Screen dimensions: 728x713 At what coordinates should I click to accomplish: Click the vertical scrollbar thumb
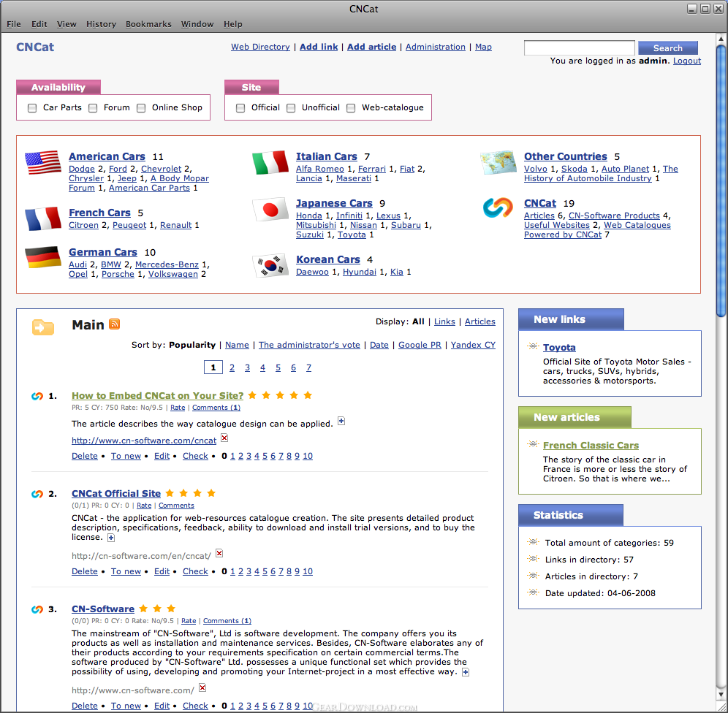tap(721, 181)
